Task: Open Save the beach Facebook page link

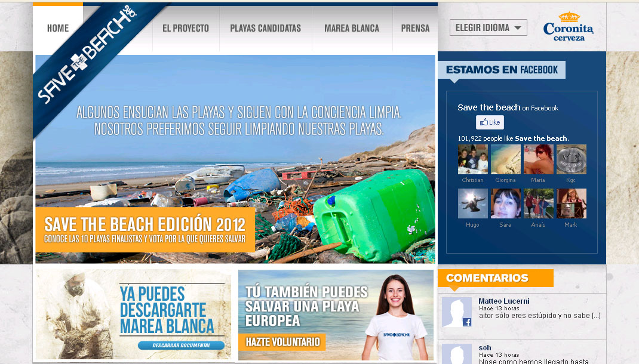Action: pos(489,107)
